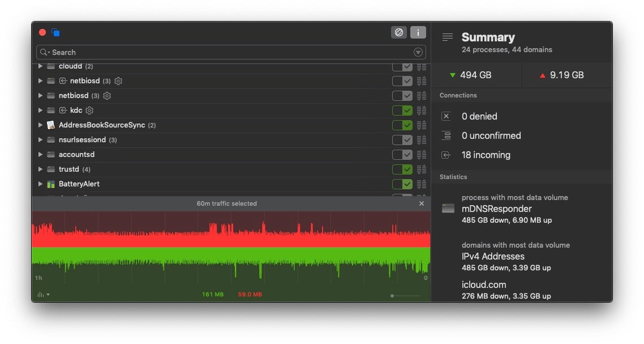Screen dimensions: 644x344
Task: Click the Search field
Action: point(226,52)
